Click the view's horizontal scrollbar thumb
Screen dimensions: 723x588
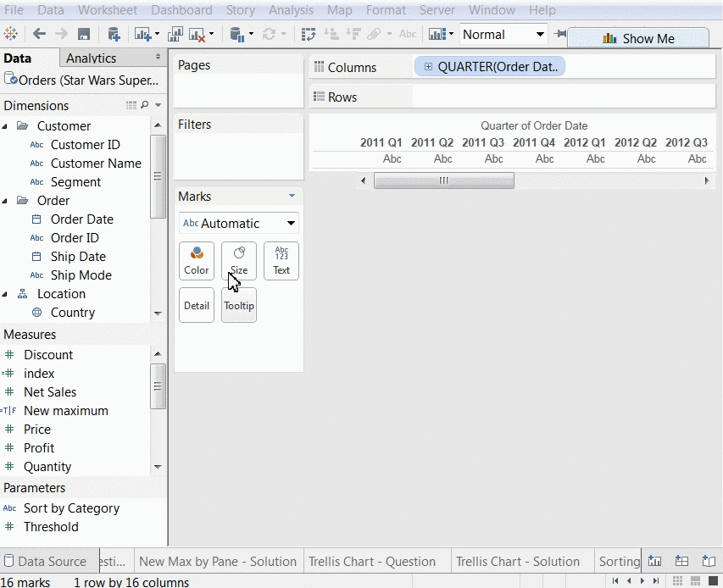click(443, 180)
